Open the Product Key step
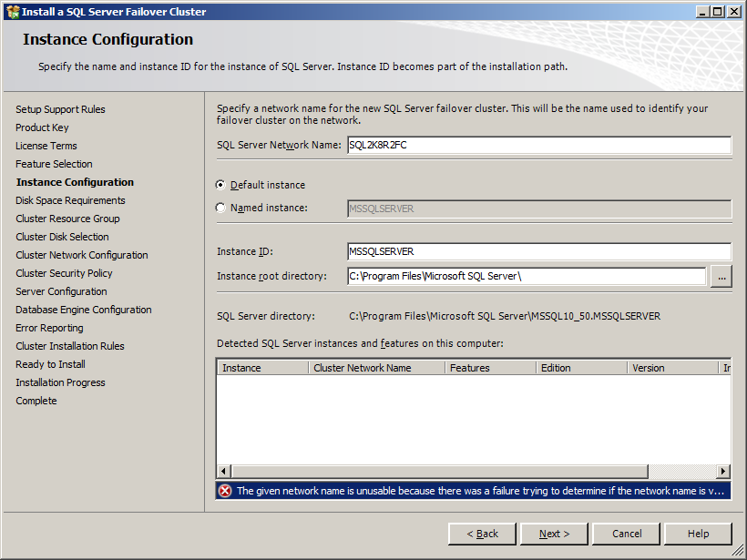747x560 pixels. [x=42, y=127]
